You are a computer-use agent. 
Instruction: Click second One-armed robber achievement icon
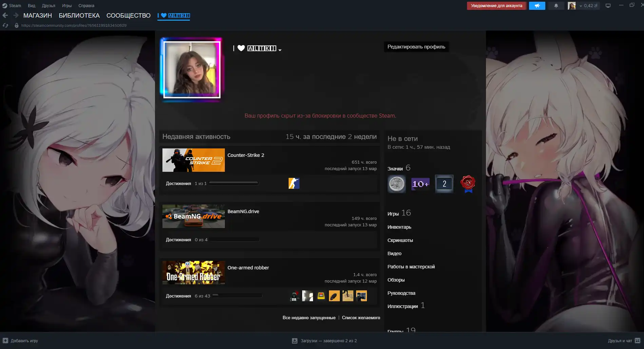pos(308,296)
